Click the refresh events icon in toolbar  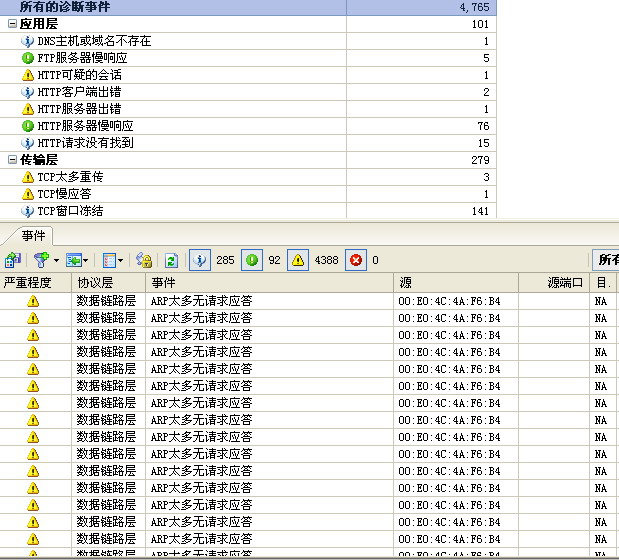(171, 260)
